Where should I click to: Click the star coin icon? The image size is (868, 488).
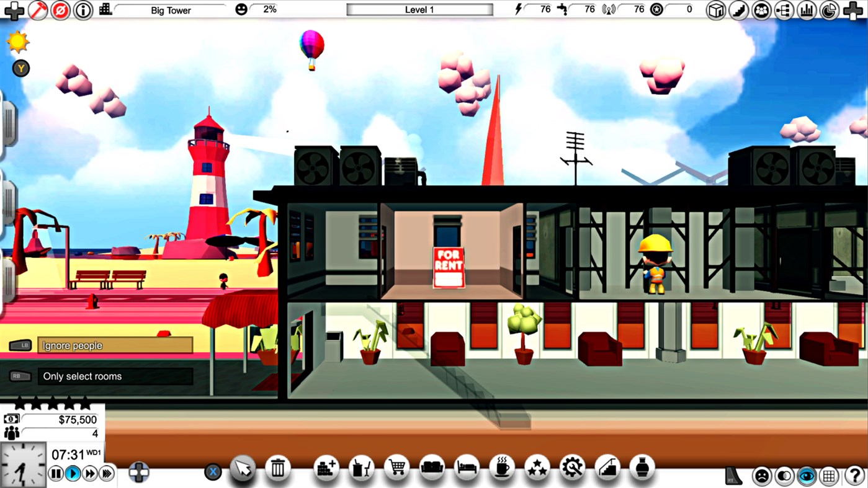coord(656,9)
